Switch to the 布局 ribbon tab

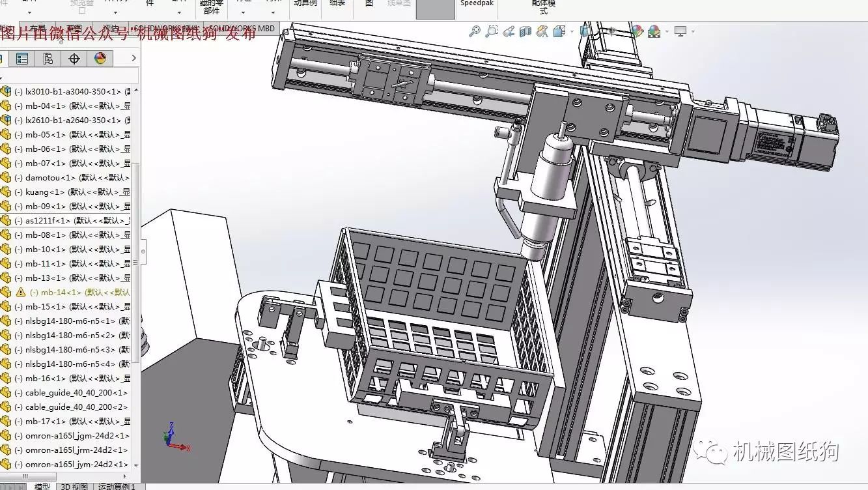pyautogui.click(x=37, y=29)
